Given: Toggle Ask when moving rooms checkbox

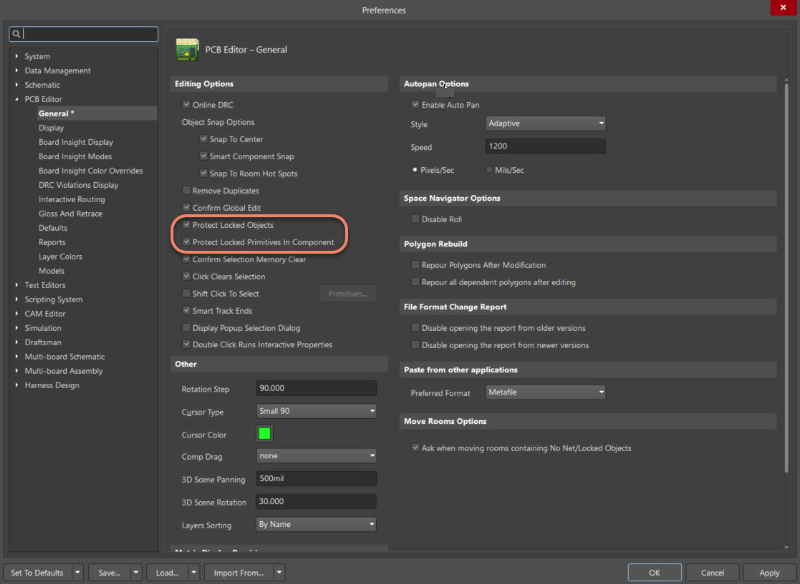Looking at the screenshot, I should [415, 448].
